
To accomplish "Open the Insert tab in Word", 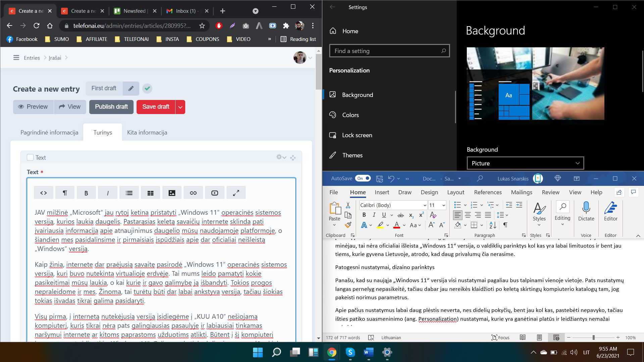I will tap(382, 192).
